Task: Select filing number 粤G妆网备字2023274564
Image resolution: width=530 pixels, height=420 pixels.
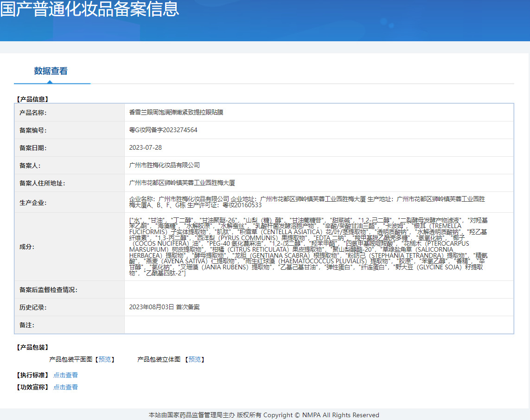Action: click(x=163, y=130)
